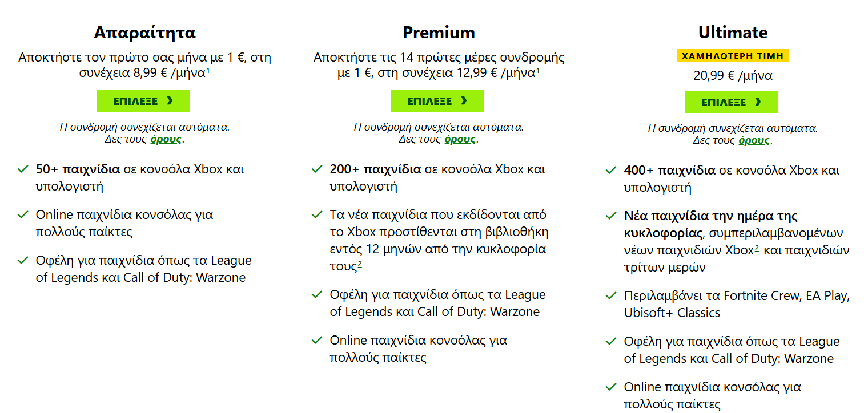This screenshot has height=413, width=868.
Task: Select the Ultimate plan via its ΕΠΙΛΕΞΕ button
Action: pyautogui.click(x=731, y=102)
